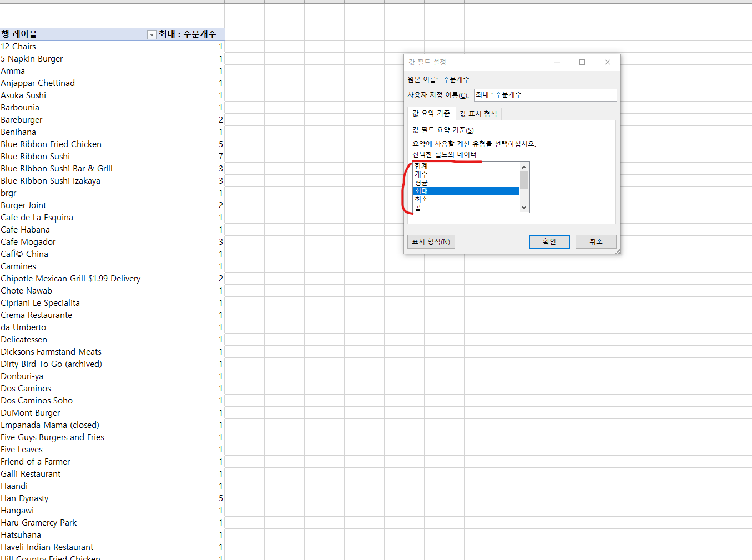
Task: Select the Five Guys Burgers and Fries cell
Action: click(78, 437)
